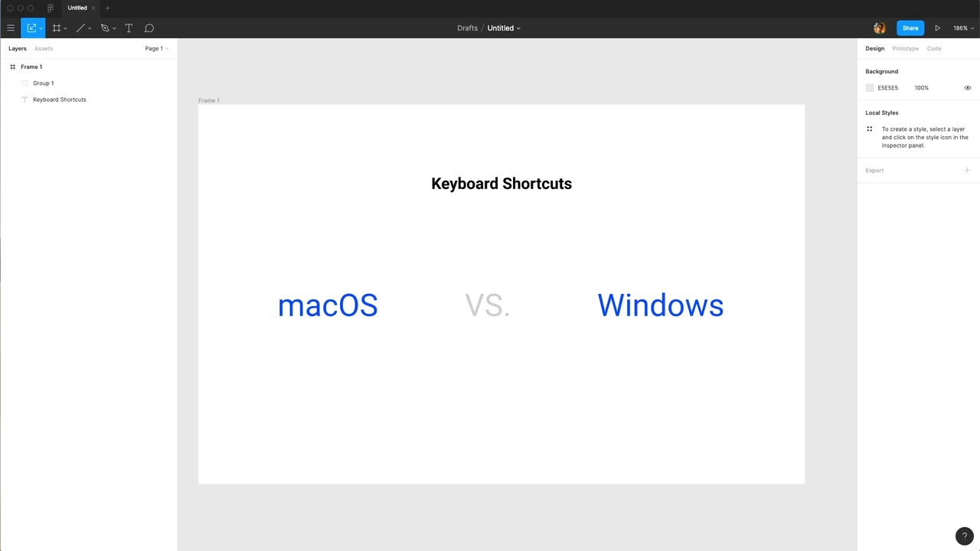The image size is (980, 551).
Task: Close the Untitled tab
Action: (x=93, y=8)
